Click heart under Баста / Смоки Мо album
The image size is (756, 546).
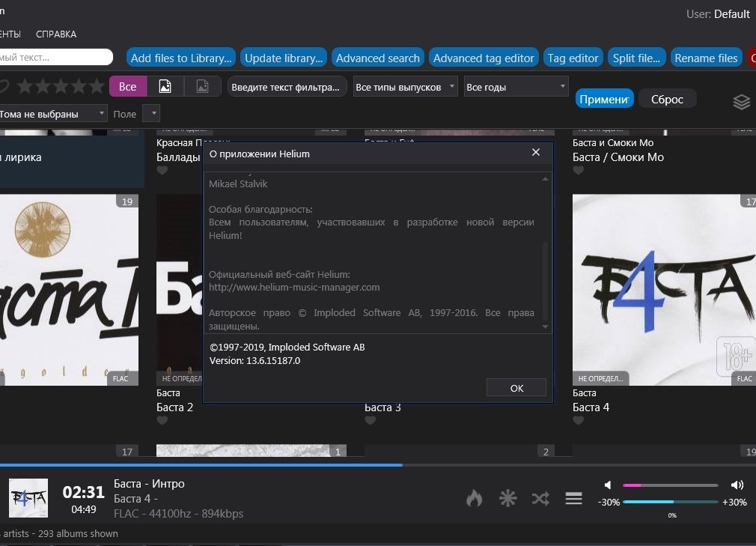point(579,170)
